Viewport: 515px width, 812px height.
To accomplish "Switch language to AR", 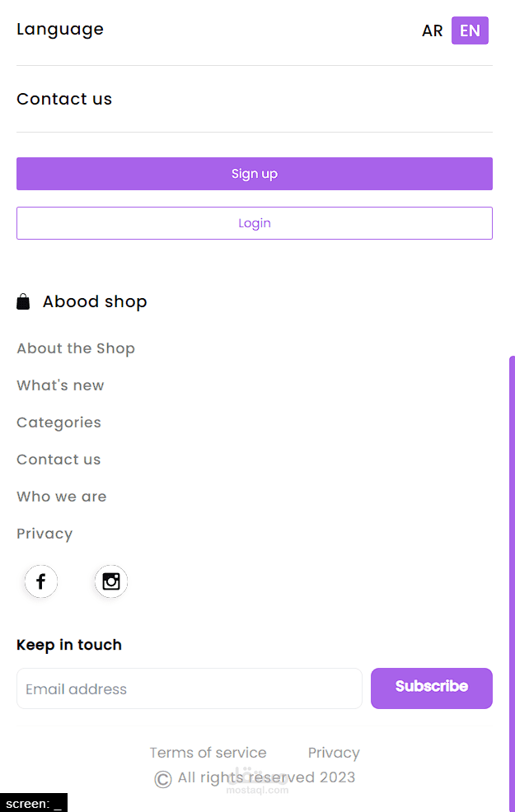I will point(432,30).
